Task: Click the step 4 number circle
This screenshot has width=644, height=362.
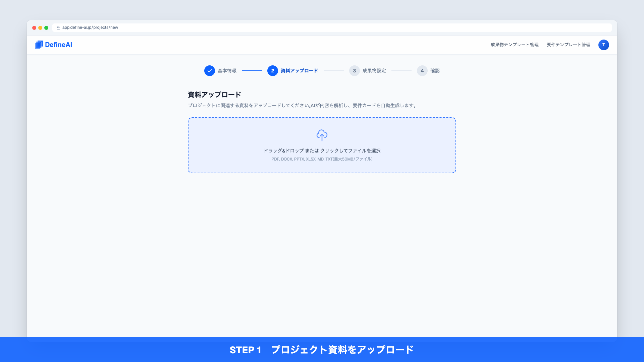Action: pos(422,71)
